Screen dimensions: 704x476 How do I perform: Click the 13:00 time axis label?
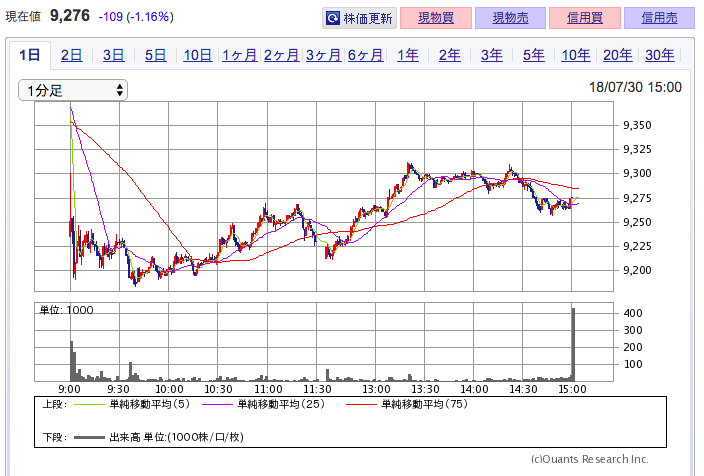(x=376, y=389)
